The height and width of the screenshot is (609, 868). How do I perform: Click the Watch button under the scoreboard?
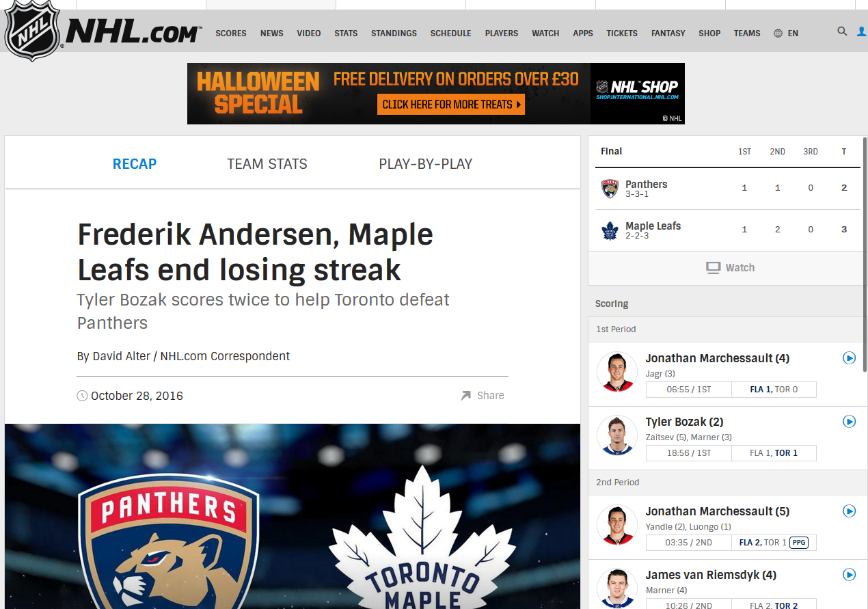[730, 268]
